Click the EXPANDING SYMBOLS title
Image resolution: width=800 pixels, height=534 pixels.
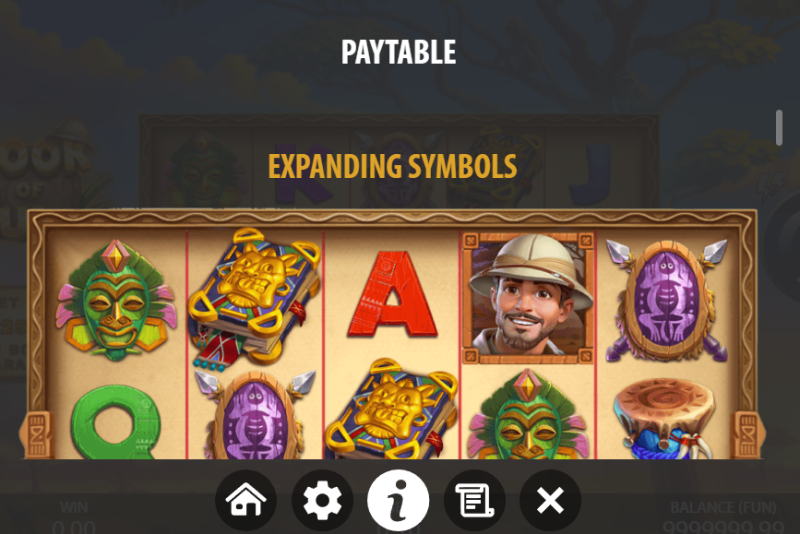[392, 166]
